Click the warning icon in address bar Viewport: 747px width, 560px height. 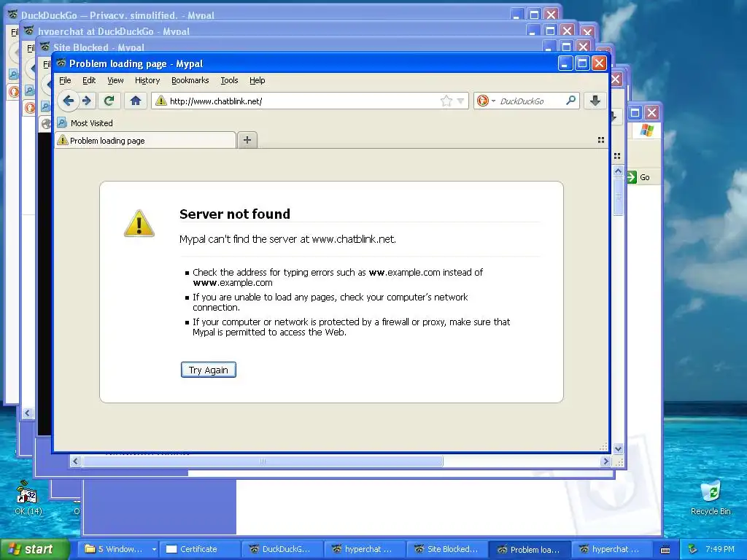pyautogui.click(x=161, y=101)
